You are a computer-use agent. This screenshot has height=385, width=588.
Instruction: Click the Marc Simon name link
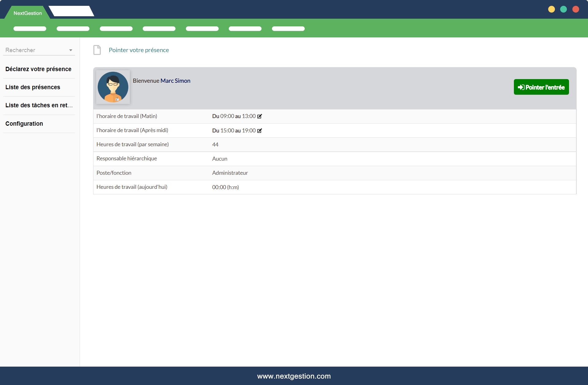(175, 81)
